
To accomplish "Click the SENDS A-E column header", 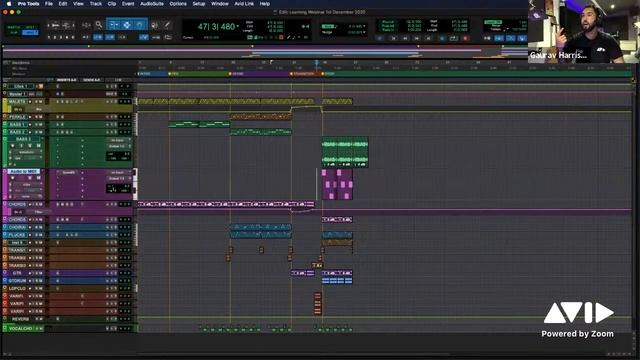I will [x=92, y=80].
